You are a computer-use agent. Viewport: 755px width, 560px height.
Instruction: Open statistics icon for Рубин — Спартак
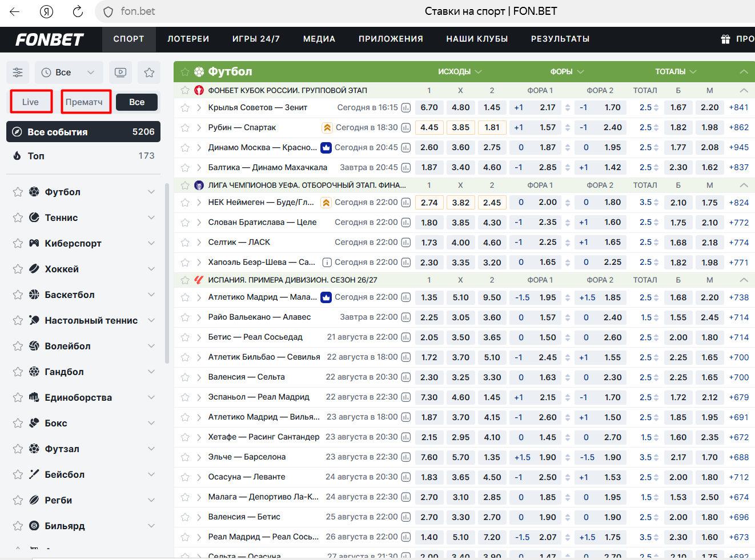(406, 127)
